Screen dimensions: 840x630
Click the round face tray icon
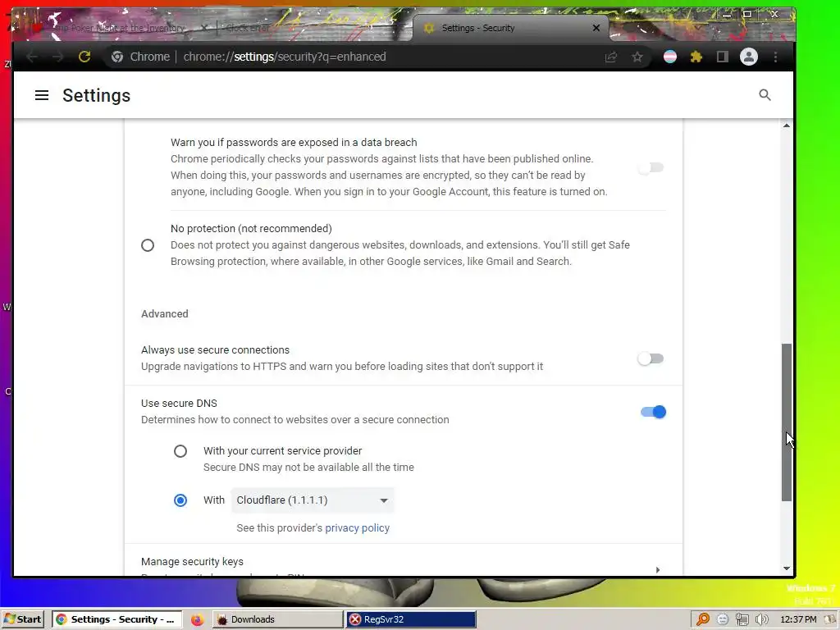(x=723, y=619)
